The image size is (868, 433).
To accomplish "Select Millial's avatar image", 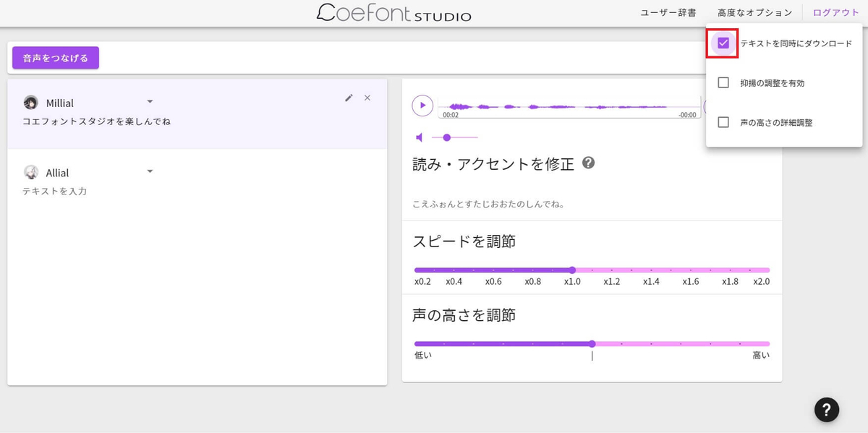I will tap(30, 102).
